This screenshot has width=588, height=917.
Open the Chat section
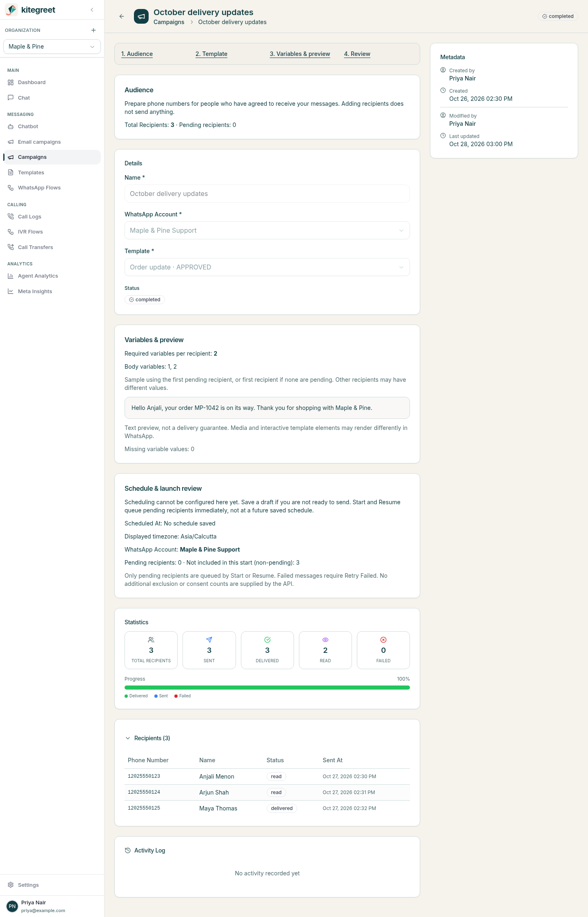click(52, 98)
